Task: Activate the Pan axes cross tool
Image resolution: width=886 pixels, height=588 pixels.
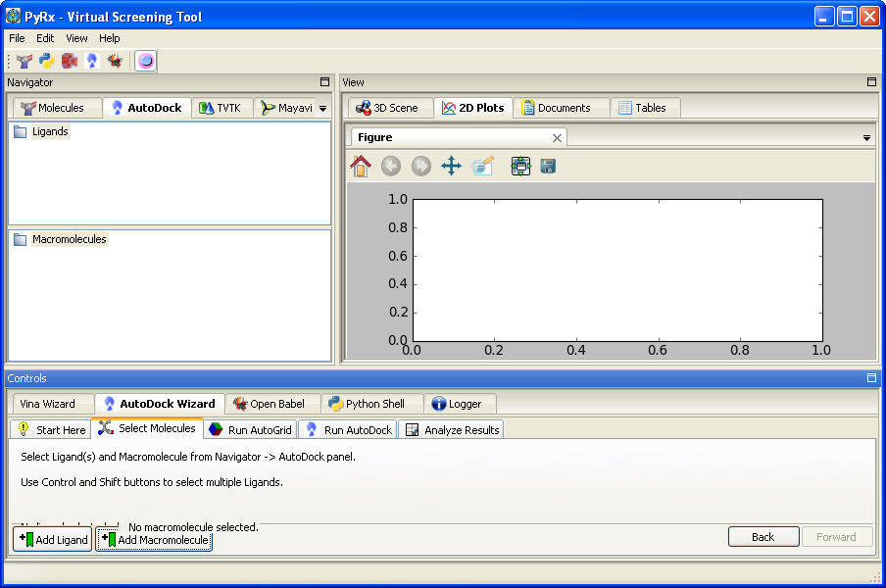Action: [451, 166]
